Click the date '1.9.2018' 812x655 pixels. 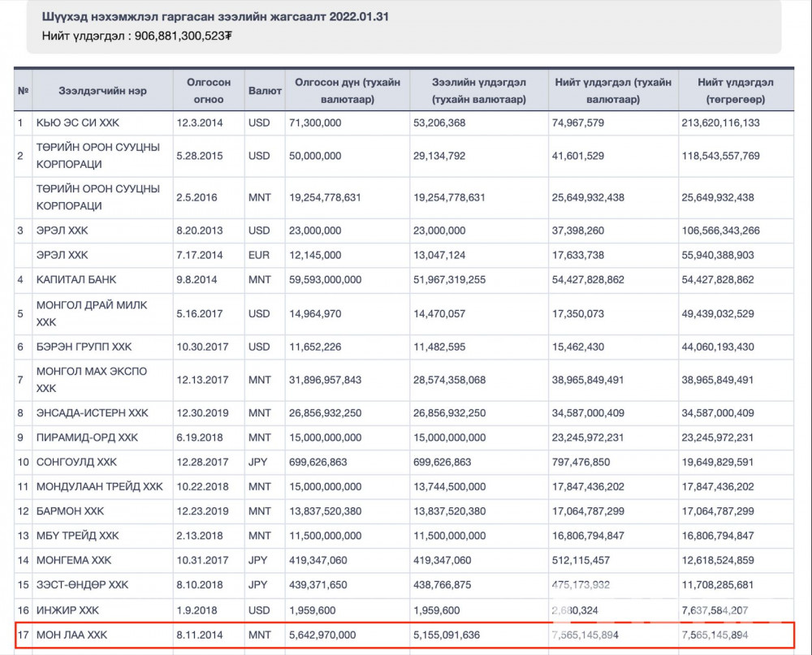coord(197,610)
